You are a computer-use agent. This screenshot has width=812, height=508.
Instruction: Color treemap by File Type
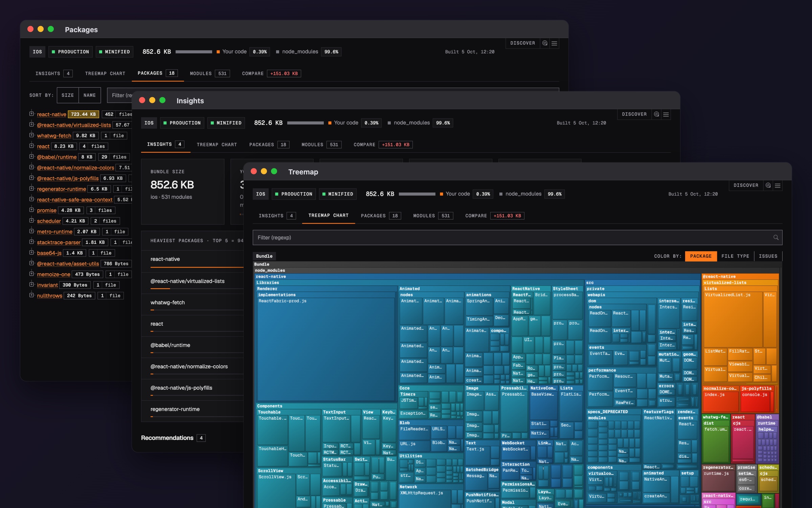(735, 256)
